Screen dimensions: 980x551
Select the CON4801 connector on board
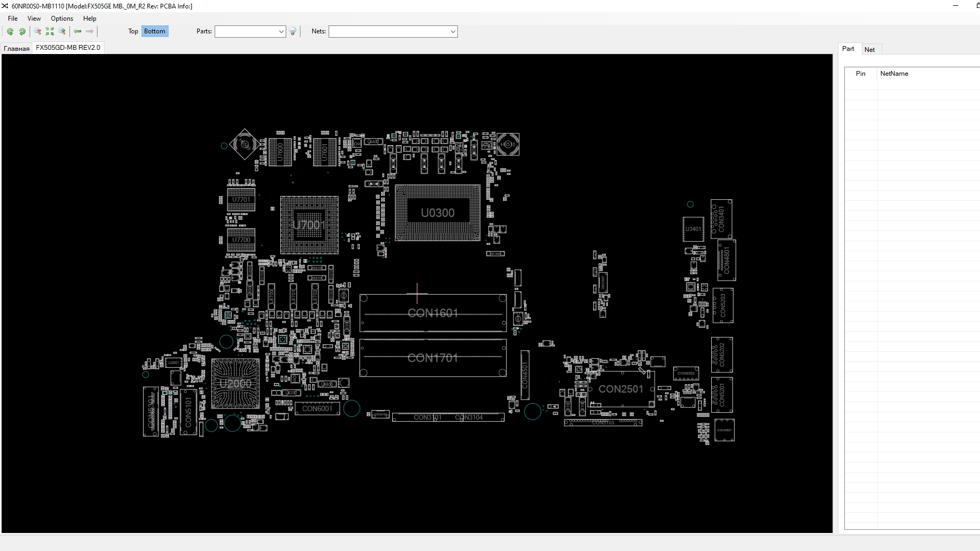point(727,260)
